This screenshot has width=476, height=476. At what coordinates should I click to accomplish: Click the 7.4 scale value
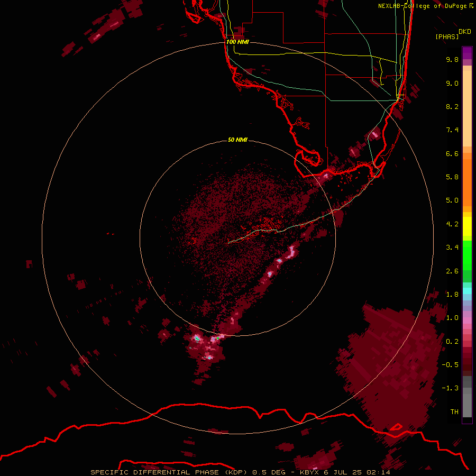coord(452,130)
